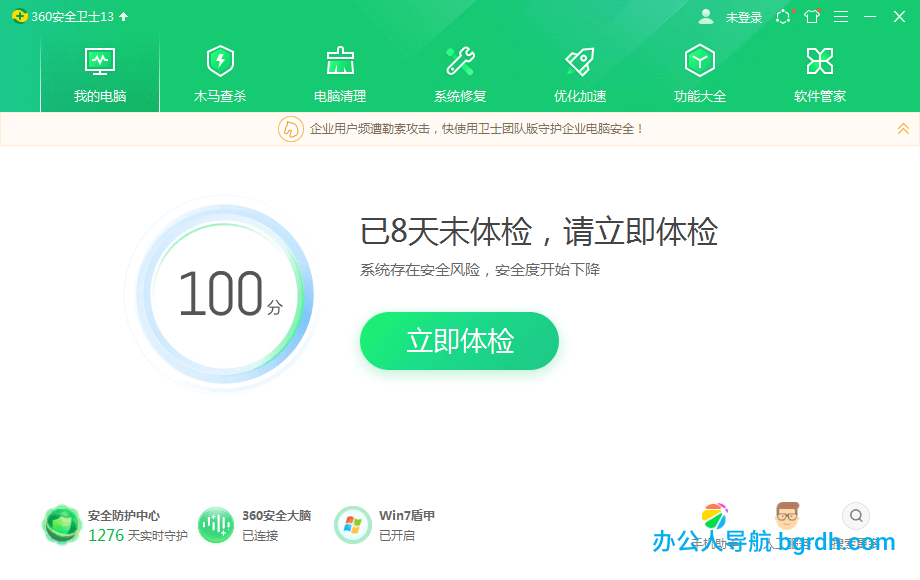This screenshot has height=580, width=920.
Task: Open the 我的电脑 tab
Action: click(100, 74)
